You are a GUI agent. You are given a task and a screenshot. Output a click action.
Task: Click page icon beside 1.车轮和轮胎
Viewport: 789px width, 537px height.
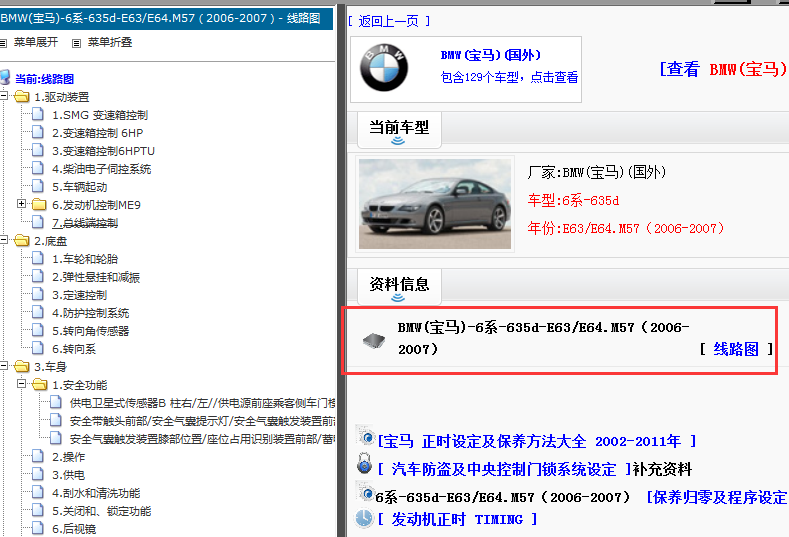pyautogui.click(x=38, y=259)
